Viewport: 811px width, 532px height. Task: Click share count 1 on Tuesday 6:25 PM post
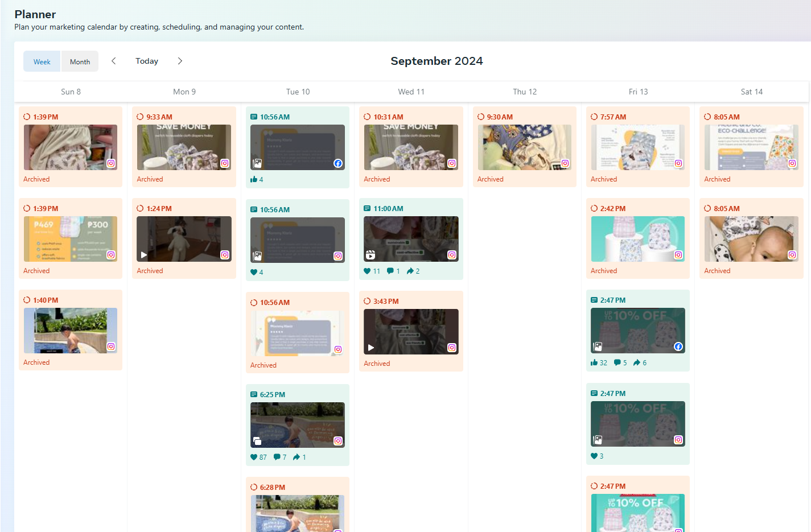coord(299,457)
